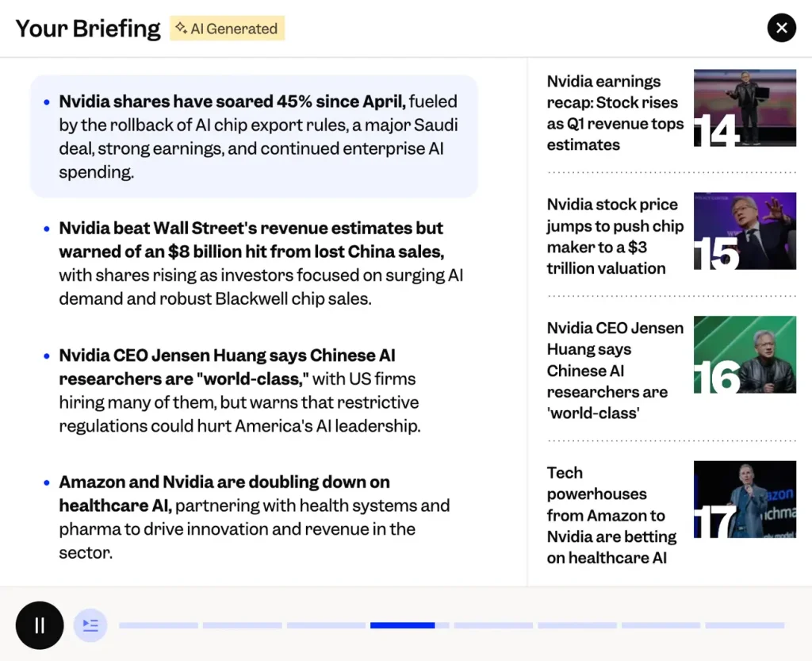Screen dimensions: 812x661
Task: Open 'Nvidia earnings recap' article link
Action: click(615, 113)
